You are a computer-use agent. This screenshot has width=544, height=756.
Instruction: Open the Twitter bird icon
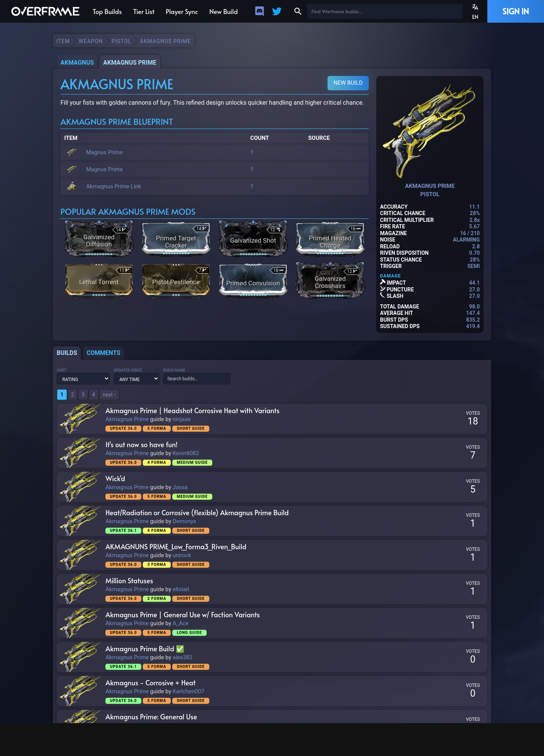(277, 11)
